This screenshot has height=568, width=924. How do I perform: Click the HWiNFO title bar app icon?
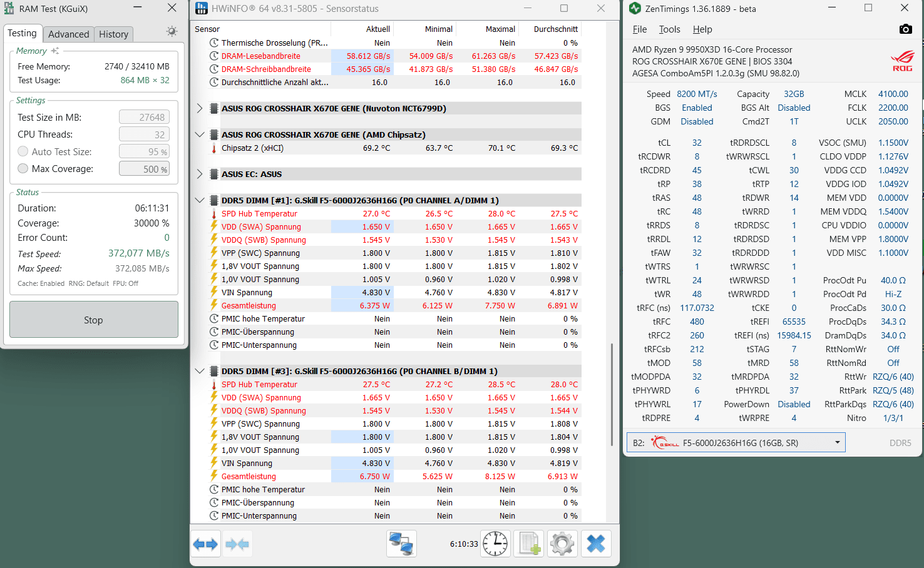(202, 9)
